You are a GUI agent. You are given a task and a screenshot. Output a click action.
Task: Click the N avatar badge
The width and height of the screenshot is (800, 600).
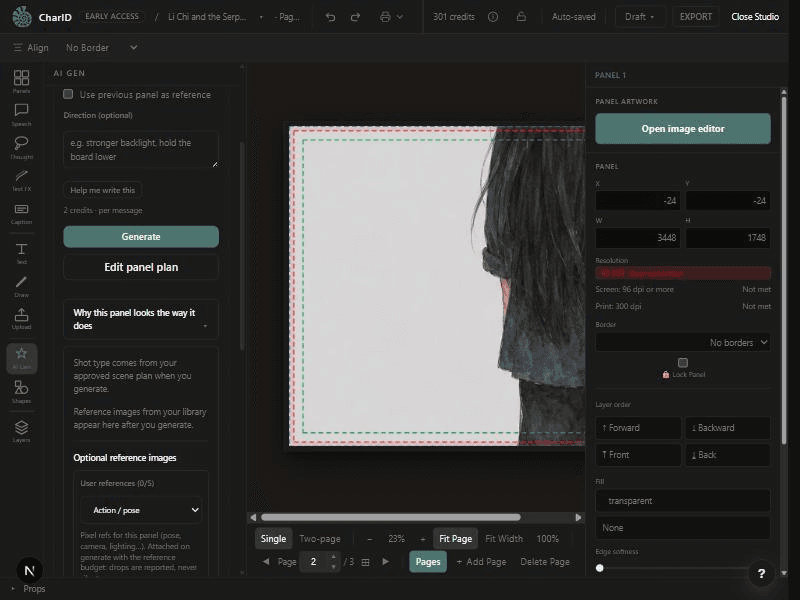pyautogui.click(x=29, y=570)
